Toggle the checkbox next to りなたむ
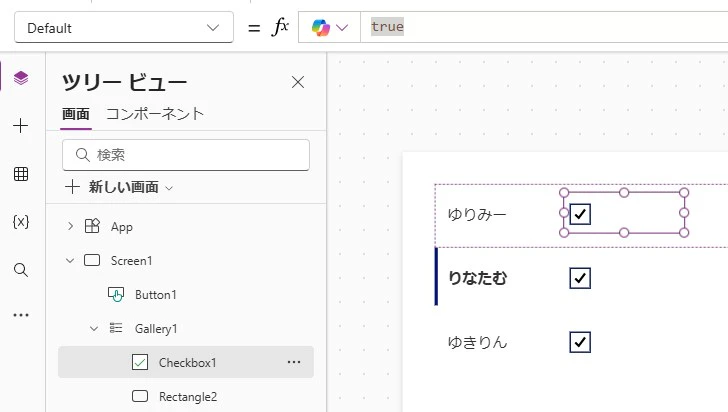The image size is (728, 412). [x=580, y=278]
